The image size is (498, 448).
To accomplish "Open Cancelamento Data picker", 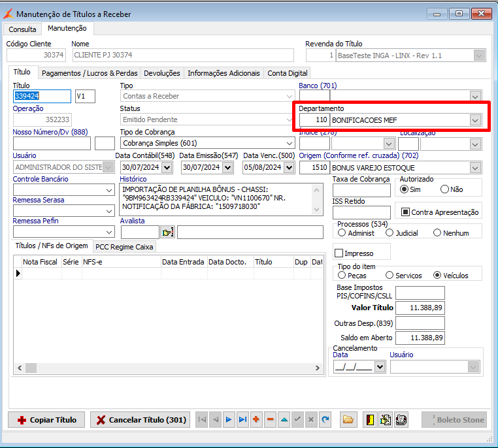I will pos(380,367).
